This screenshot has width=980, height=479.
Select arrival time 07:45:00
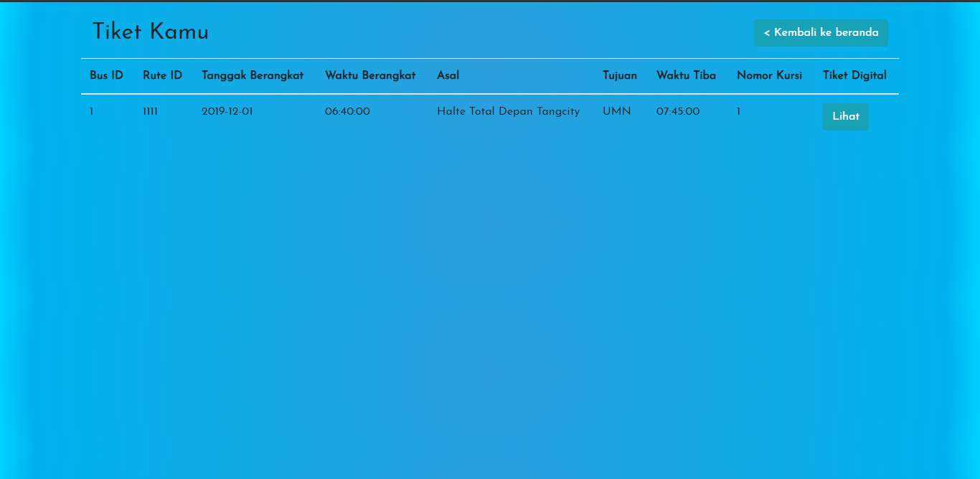(678, 112)
